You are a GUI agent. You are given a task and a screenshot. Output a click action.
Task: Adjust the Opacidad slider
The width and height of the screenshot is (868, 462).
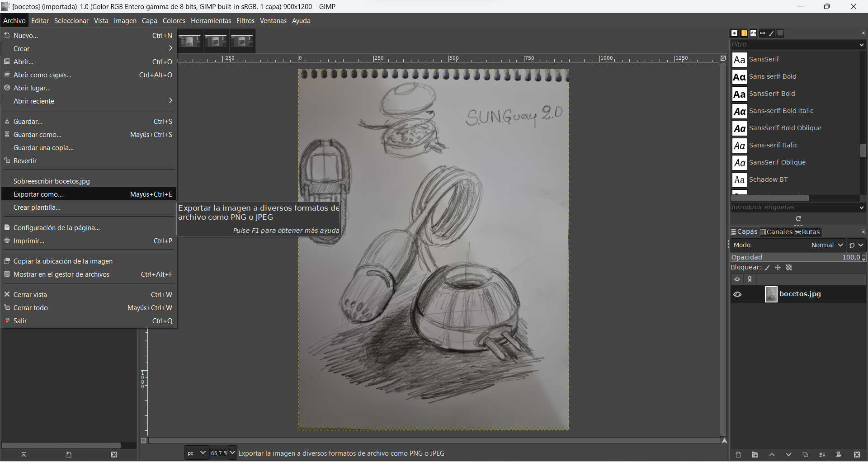pyautogui.click(x=796, y=257)
